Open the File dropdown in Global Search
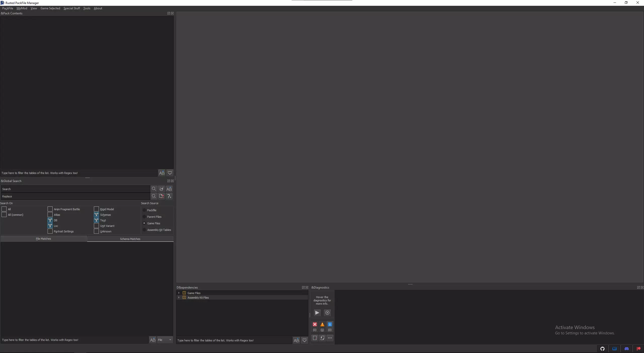Image resolution: width=644 pixels, height=353 pixels. click(165, 340)
